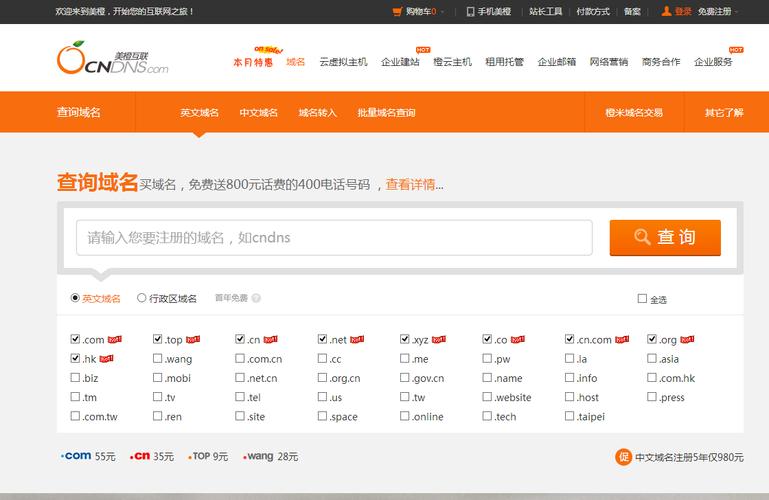This screenshot has height=500, width=769.
Task: Select the 行政区域名 radio button
Action: [x=142, y=298]
